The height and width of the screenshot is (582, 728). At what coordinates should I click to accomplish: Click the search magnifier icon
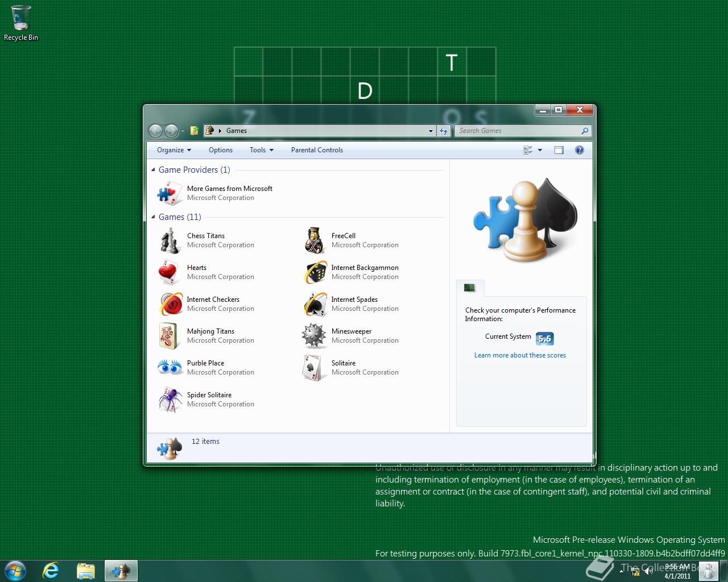585,131
